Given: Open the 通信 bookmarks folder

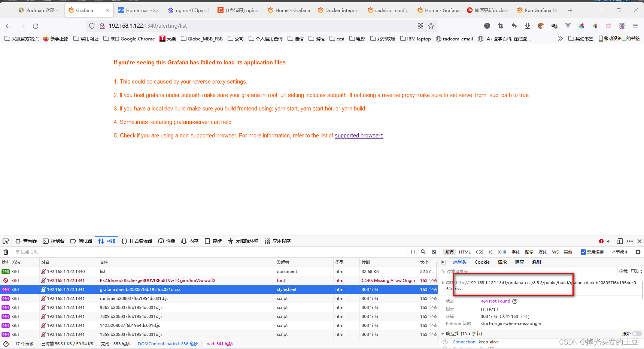Looking at the screenshot, I should point(295,39).
